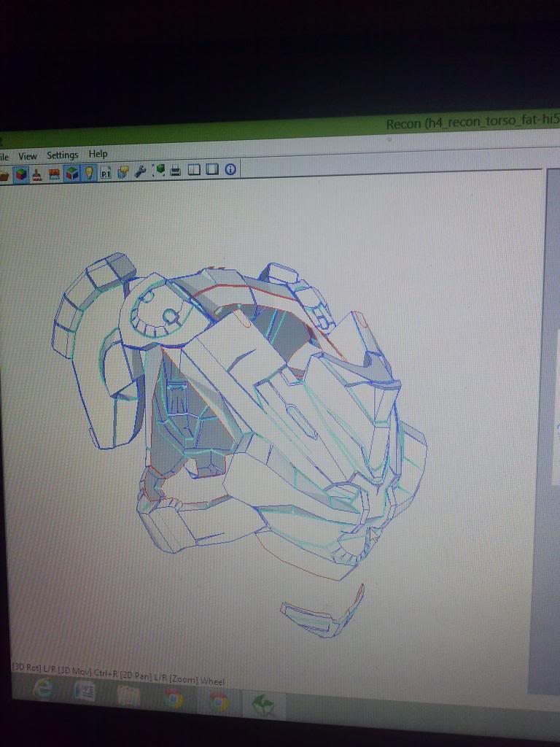Open the Help menu

coord(98,153)
